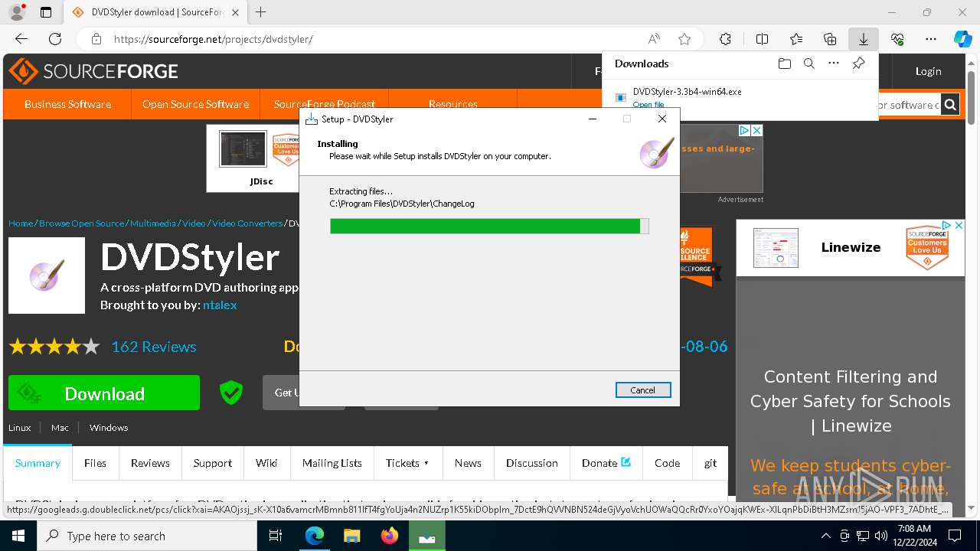Open more options in the Downloads panel
Viewport: 980px width, 551px height.
click(834, 64)
